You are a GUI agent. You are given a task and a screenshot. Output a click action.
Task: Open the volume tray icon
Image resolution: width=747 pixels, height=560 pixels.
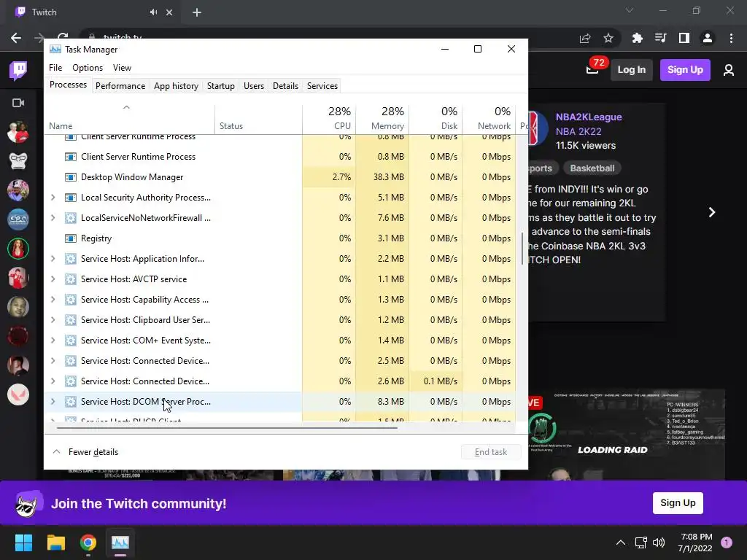click(x=659, y=542)
